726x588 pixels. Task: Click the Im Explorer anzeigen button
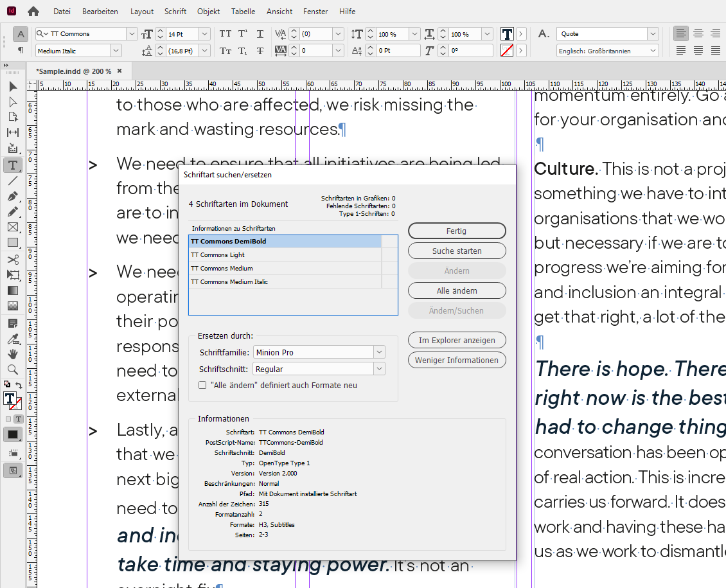pos(457,340)
